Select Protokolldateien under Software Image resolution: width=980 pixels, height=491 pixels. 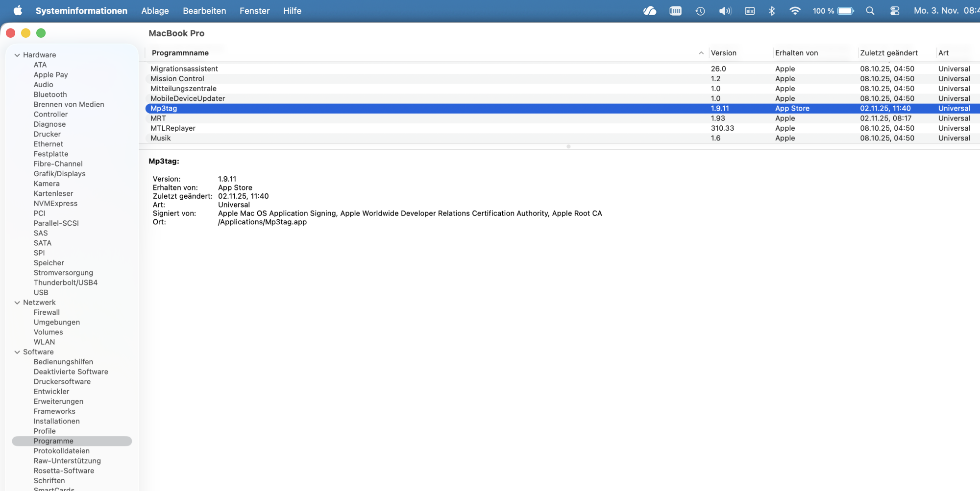tap(61, 451)
